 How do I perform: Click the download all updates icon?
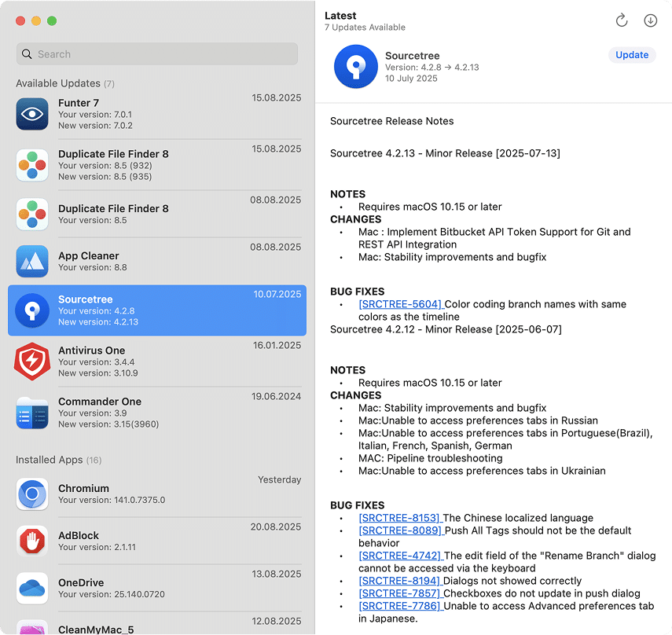pyautogui.click(x=650, y=21)
